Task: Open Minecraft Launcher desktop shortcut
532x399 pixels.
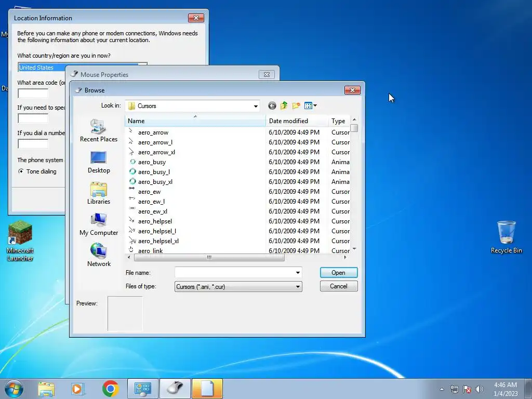Action: pos(20,241)
